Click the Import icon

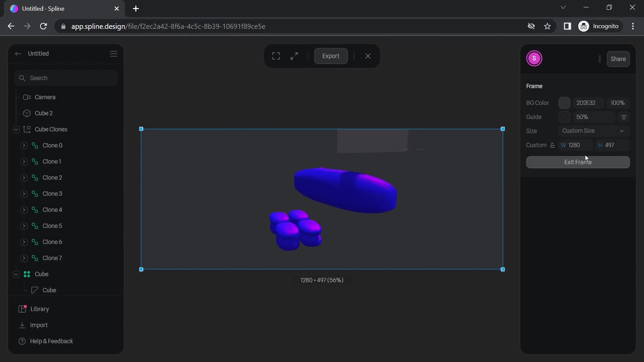22,325
